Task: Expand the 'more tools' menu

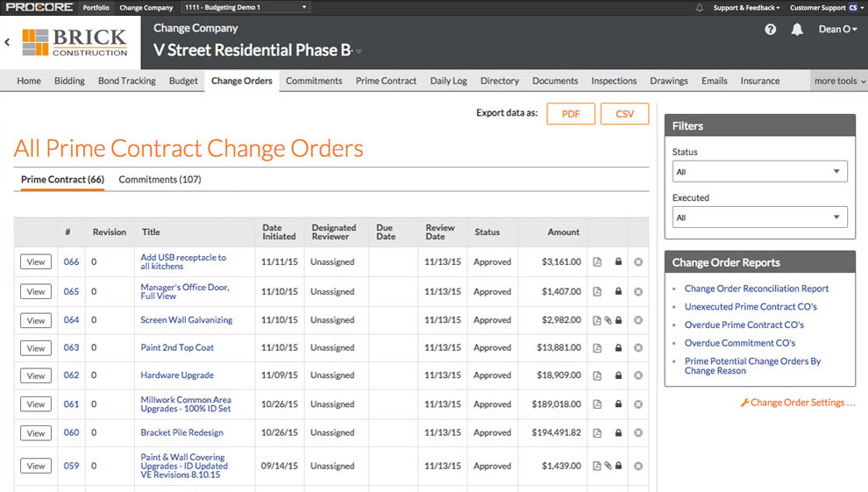Action: 839,81
